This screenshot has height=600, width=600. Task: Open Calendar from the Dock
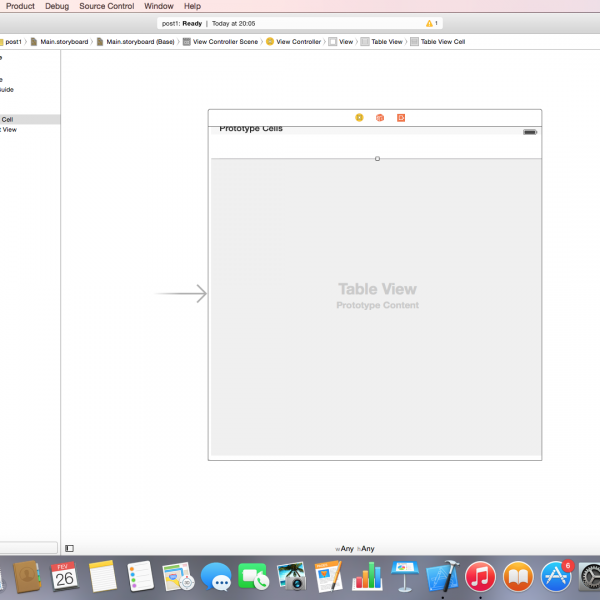coord(64,576)
